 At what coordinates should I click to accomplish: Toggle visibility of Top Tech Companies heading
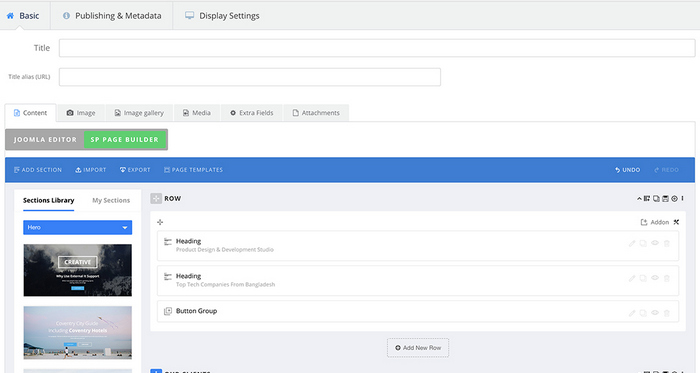point(655,278)
